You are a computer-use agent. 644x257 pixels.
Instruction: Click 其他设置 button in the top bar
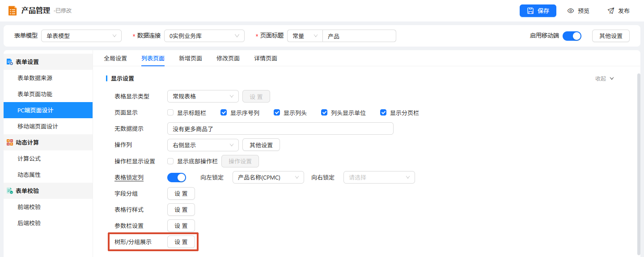tap(611, 36)
